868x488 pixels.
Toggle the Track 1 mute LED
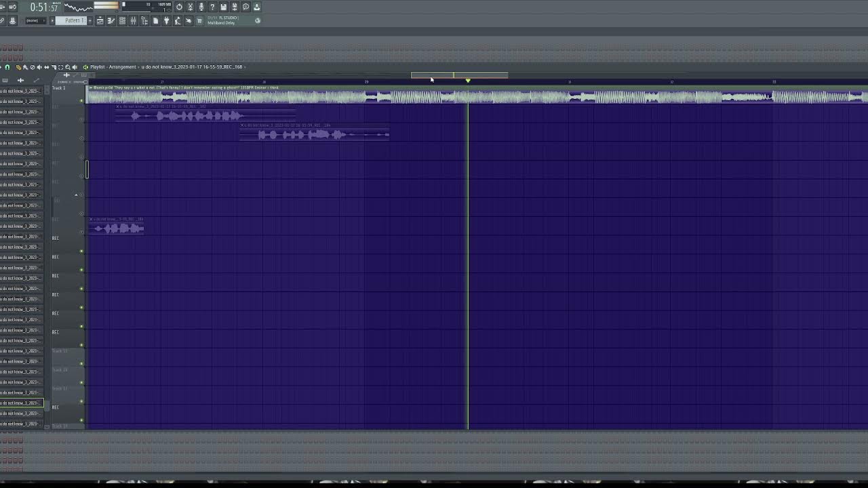pyautogui.click(x=82, y=101)
